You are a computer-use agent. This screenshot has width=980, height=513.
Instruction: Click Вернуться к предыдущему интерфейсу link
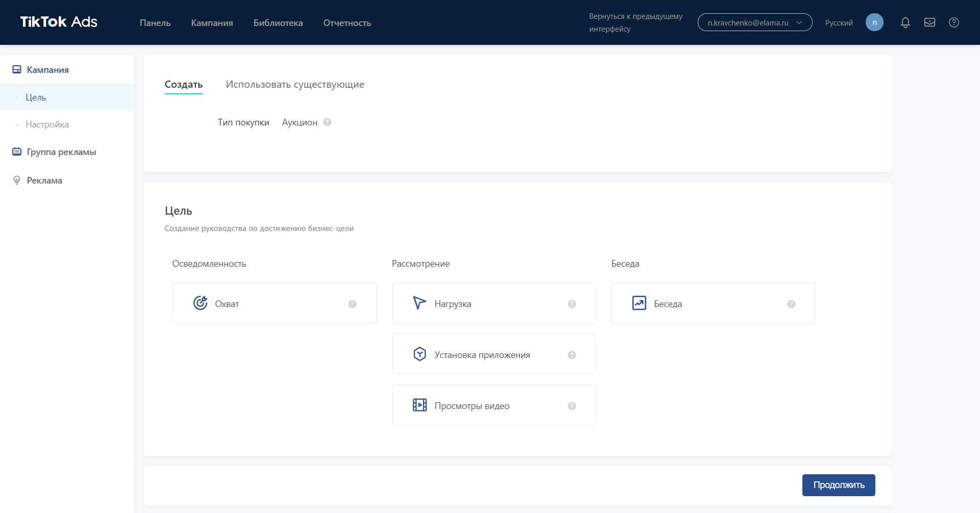point(635,22)
